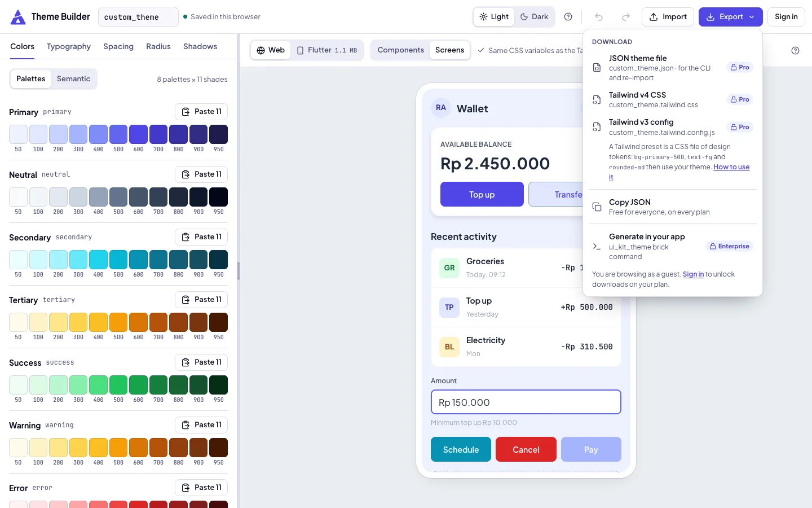Click terminal icon for Generate in your app
The height and width of the screenshot is (508, 812).
(597, 246)
